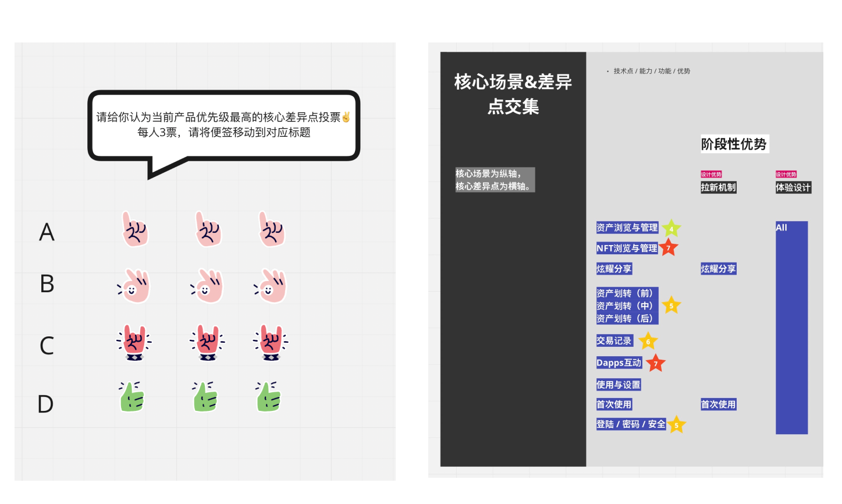Click the pink 设计优势 tag above 拉新机制
The image size is (842, 504).
point(710,174)
